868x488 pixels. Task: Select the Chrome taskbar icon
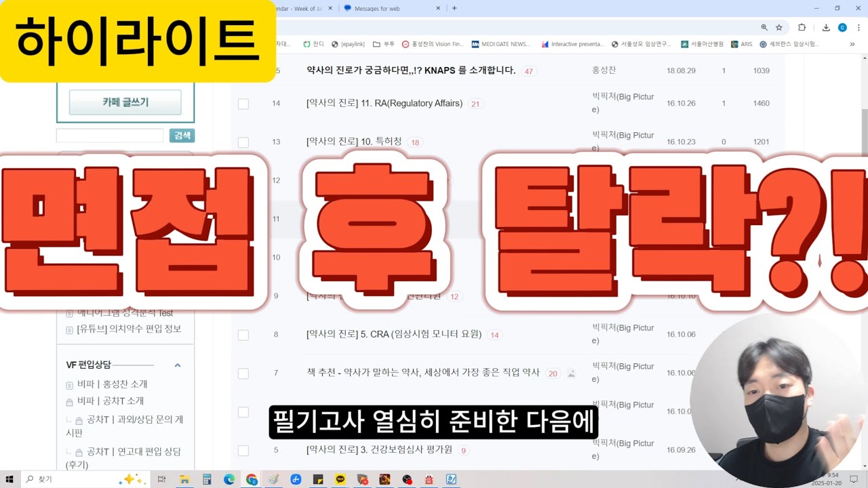[x=252, y=479]
